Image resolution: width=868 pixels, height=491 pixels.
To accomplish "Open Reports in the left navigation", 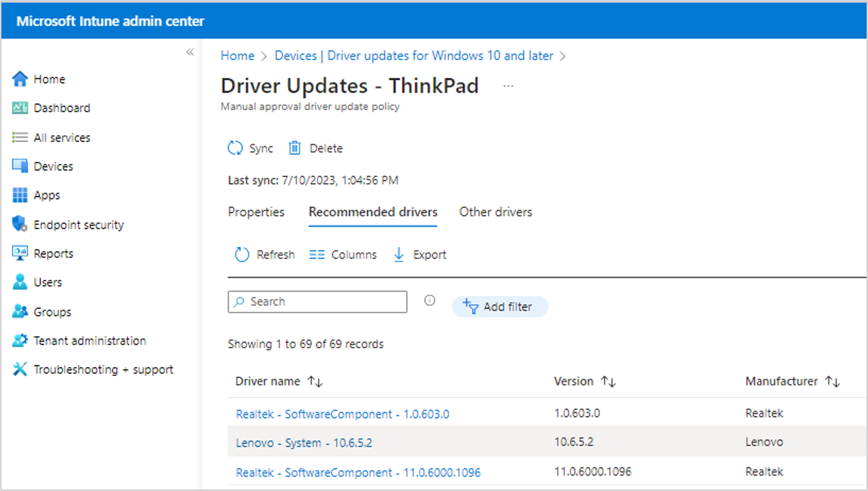I will tap(53, 254).
